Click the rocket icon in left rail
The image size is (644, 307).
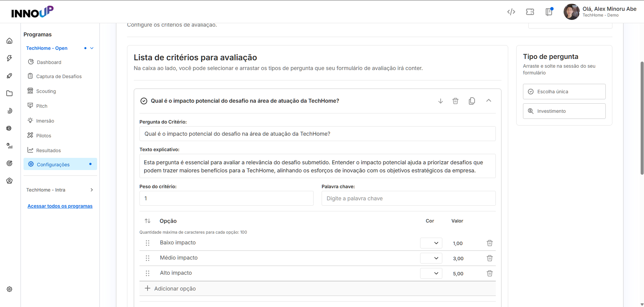click(x=9, y=76)
